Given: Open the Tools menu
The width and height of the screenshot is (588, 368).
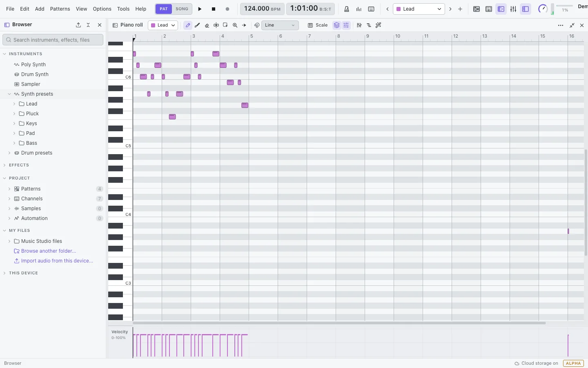Looking at the screenshot, I should 123,9.
